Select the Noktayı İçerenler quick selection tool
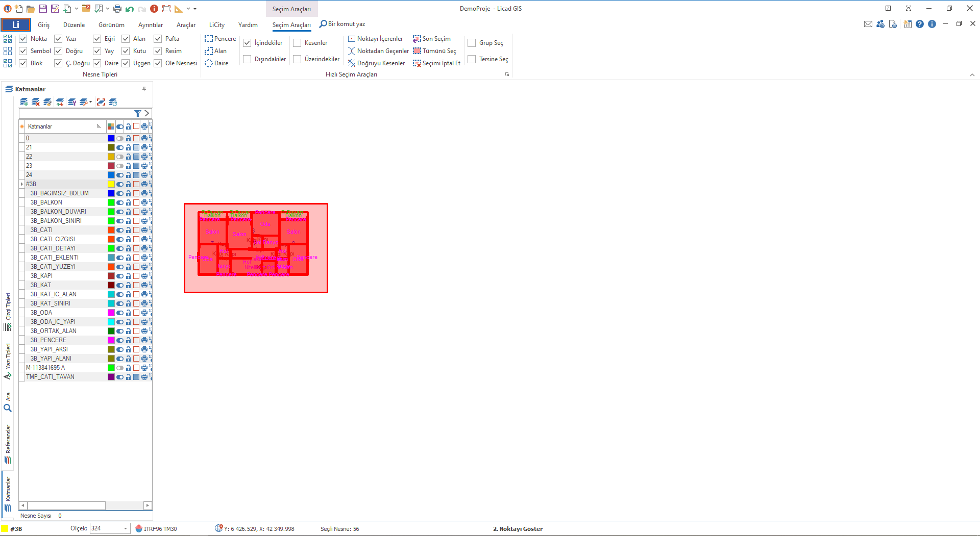Image resolution: width=980 pixels, height=536 pixels. coord(376,39)
